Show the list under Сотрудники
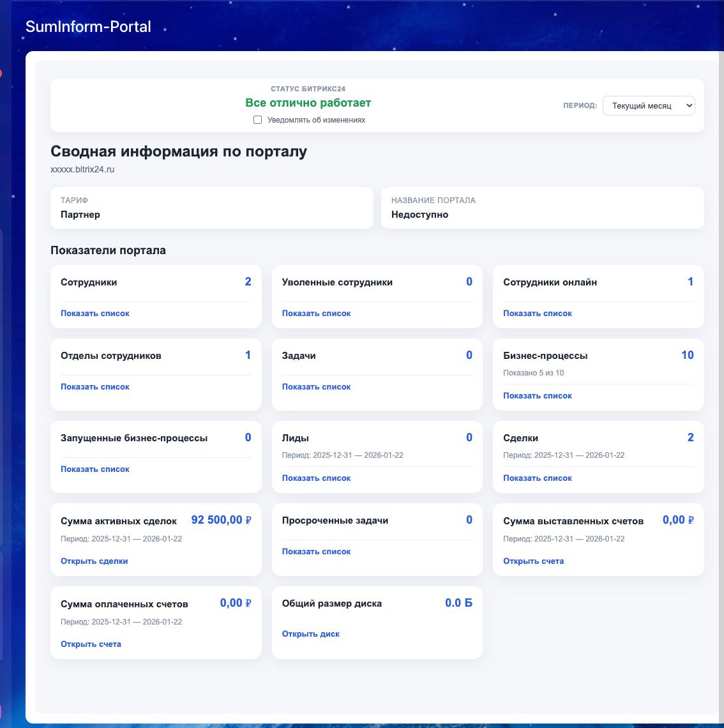Screen dimensions: 724x728 pos(94,314)
